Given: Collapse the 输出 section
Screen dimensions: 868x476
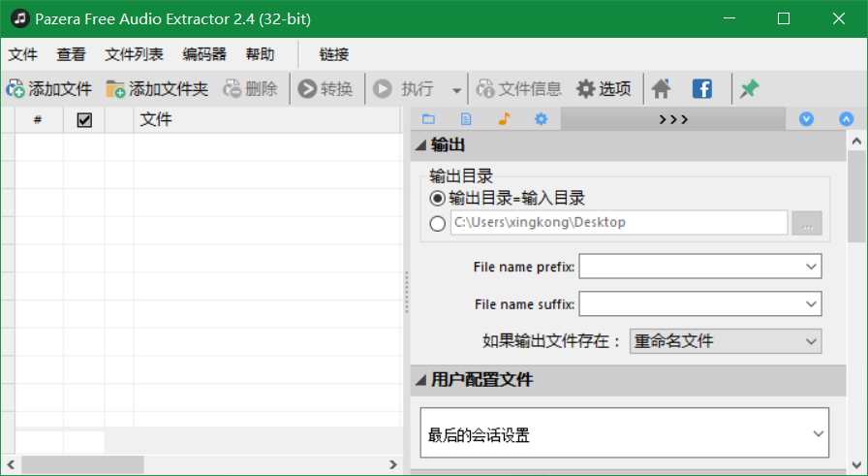Looking at the screenshot, I should [421, 145].
